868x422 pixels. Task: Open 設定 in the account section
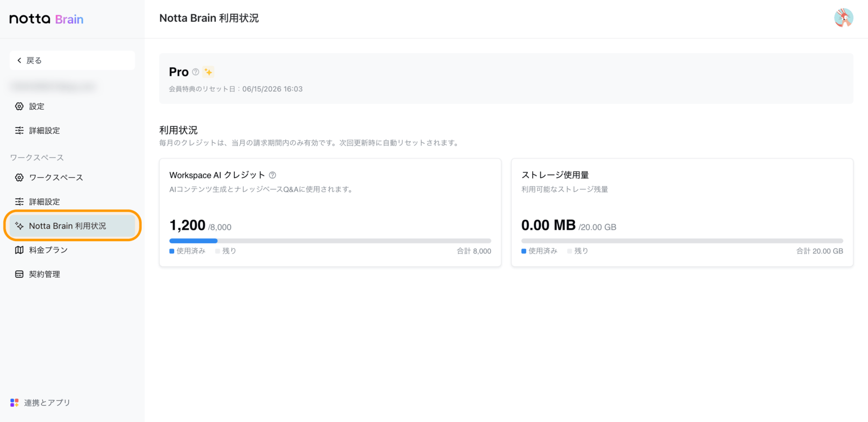coord(72,106)
